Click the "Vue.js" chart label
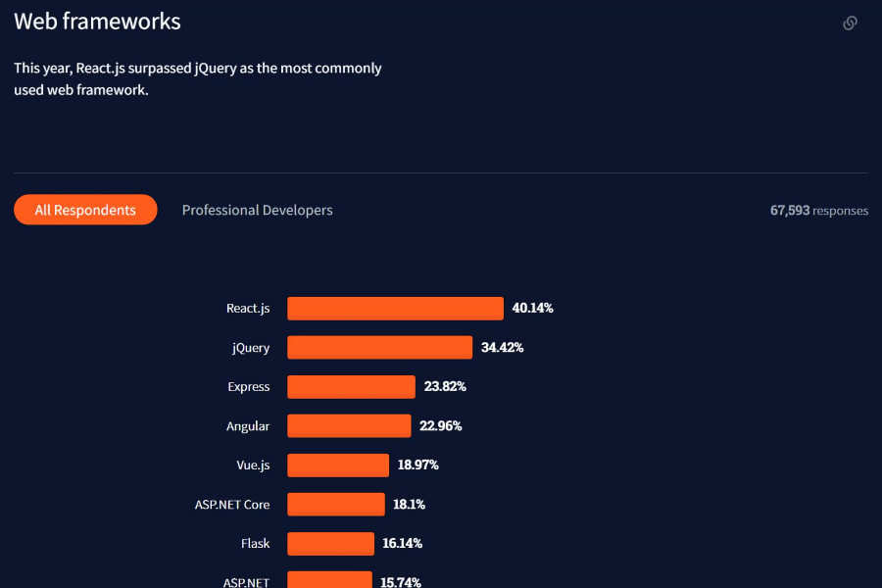This screenshot has height=588, width=882. [253, 465]
